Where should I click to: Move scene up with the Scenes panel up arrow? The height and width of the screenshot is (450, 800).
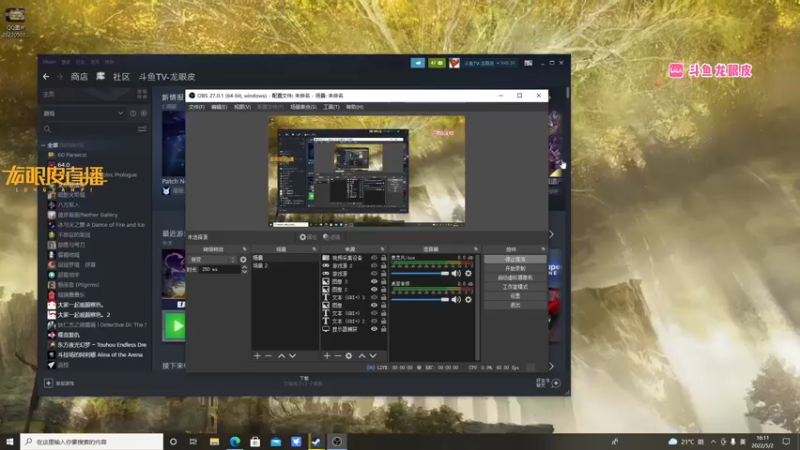[x=281, y=356]
